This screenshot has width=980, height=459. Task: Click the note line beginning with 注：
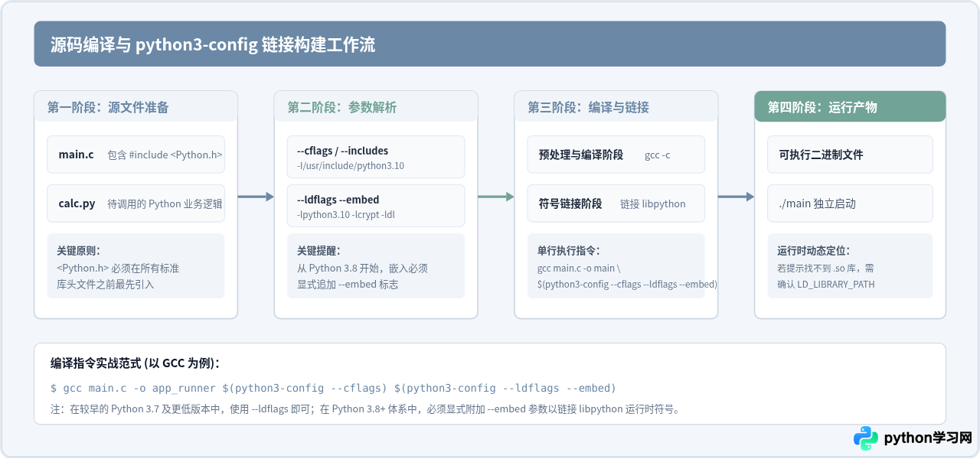point(365,409)
